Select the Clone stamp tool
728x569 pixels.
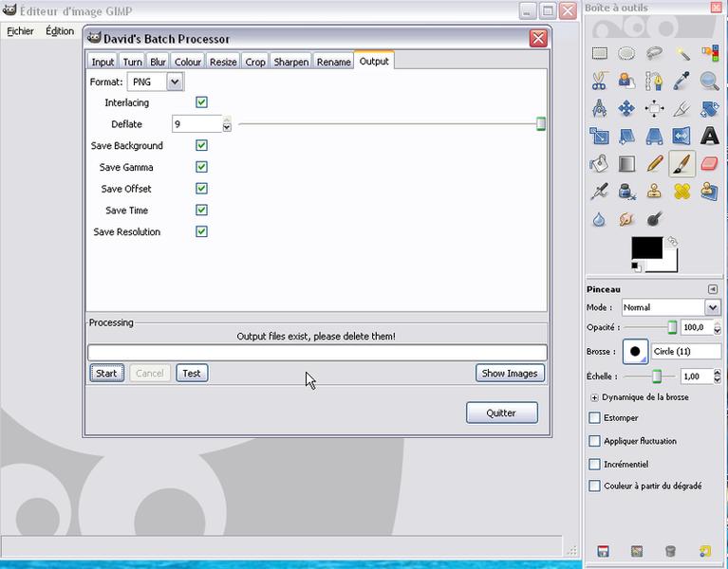[x=654, y=191]
